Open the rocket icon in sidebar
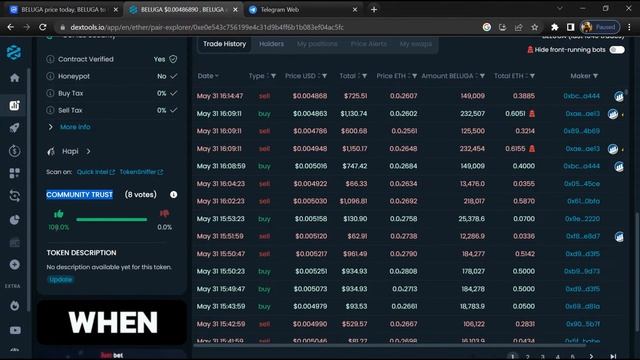This screenshot has width=640, height=360. [x=15, y=128]
